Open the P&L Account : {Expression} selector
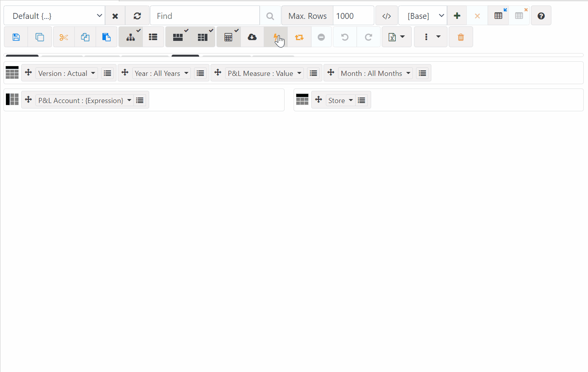This screenshot has height=372, width=588. (x=85, y=101)
